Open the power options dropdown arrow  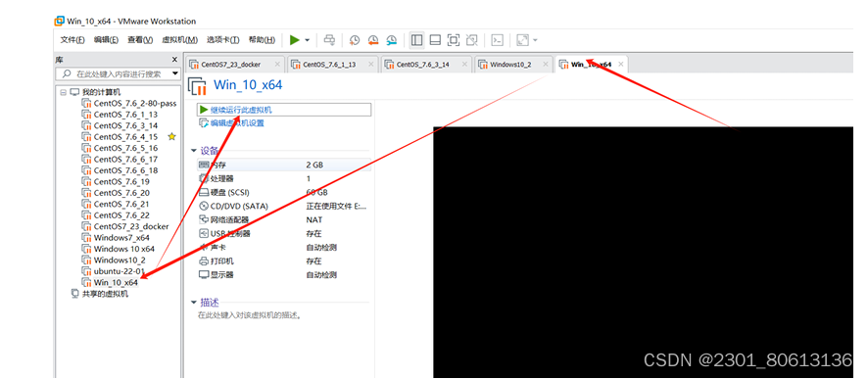pyautogui.click(x=307, y=40)
